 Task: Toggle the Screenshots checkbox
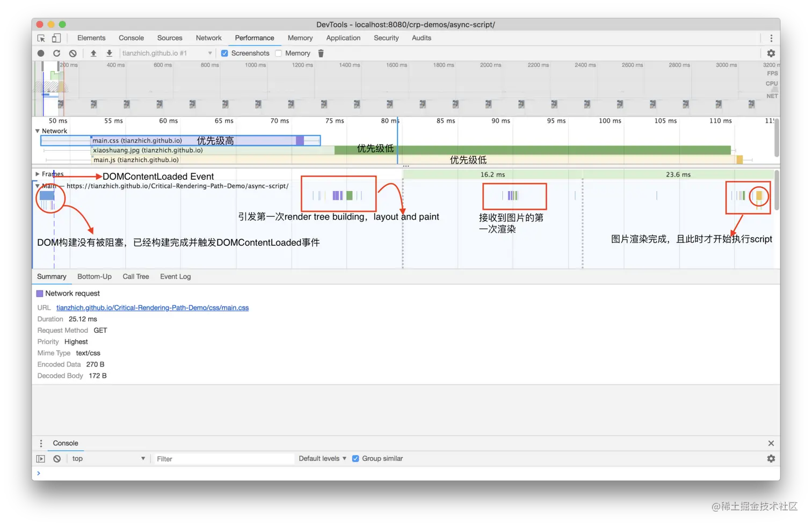(x=224, y=53)
